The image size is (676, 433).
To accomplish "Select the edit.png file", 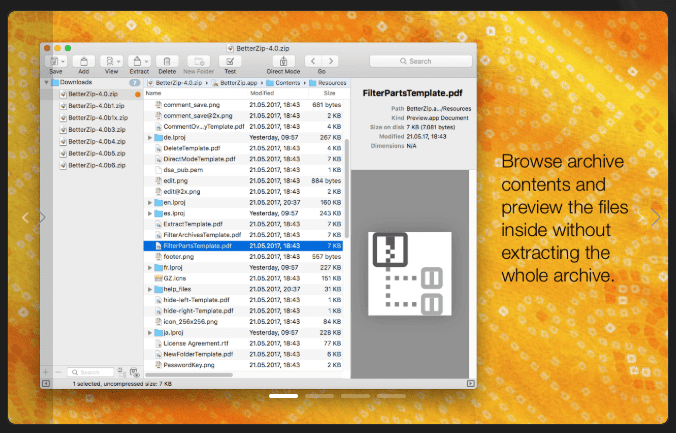I will pos(243,181).
